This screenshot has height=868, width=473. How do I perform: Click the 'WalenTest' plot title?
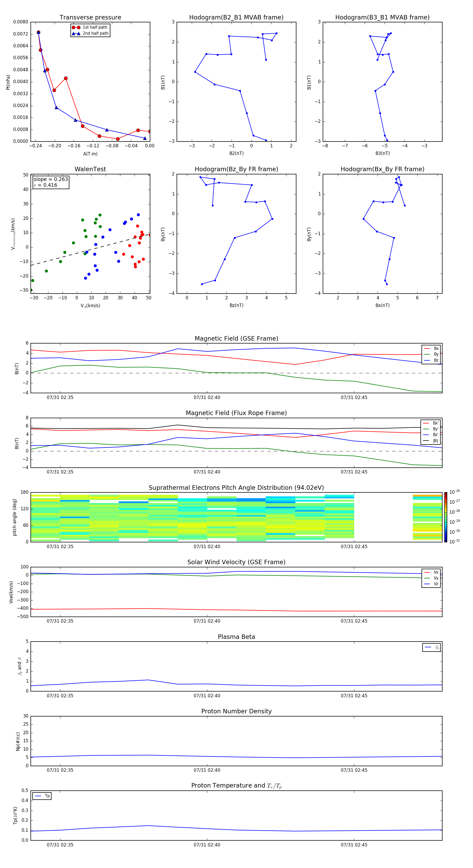point(90,169)
